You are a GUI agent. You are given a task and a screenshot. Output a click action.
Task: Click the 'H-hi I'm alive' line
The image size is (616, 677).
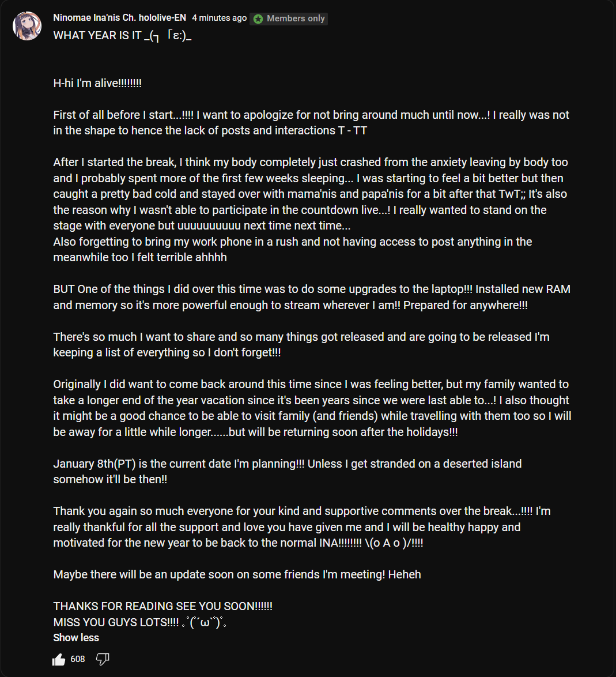(97, 84)
